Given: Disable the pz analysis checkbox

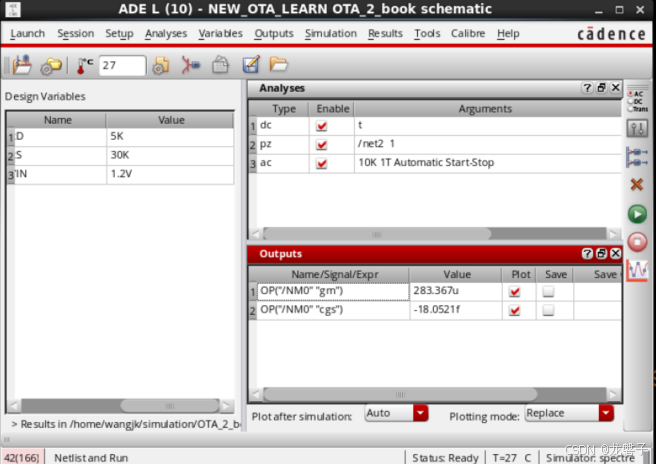Looking at the screenshot, I should point(321,144).
